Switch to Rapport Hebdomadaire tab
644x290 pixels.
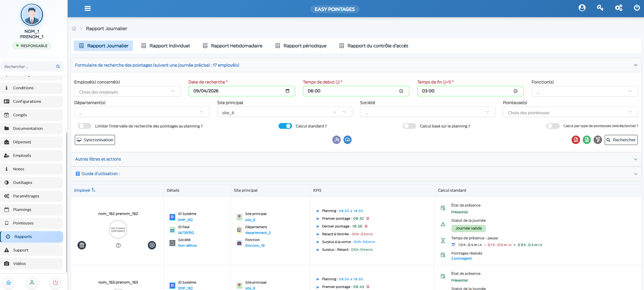coord(232,46)
